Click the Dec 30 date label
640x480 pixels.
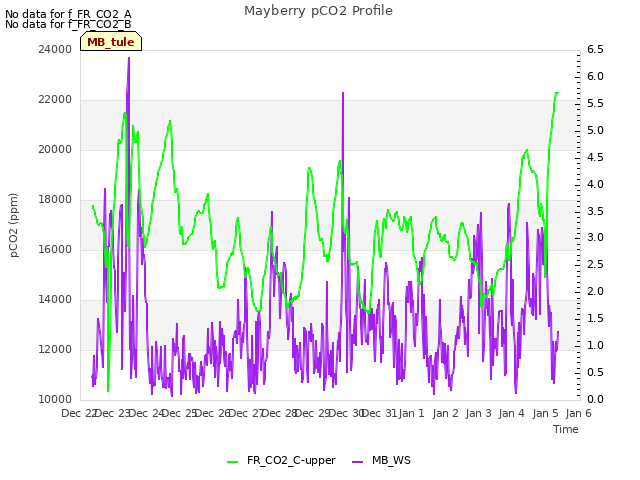(346, 413)
